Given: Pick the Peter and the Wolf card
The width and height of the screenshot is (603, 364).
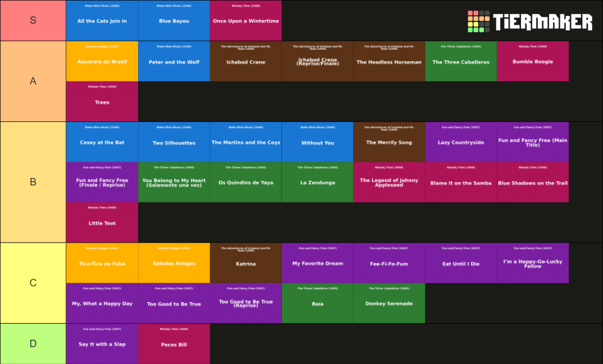Looking at the screenshot, I should point(174,61).
